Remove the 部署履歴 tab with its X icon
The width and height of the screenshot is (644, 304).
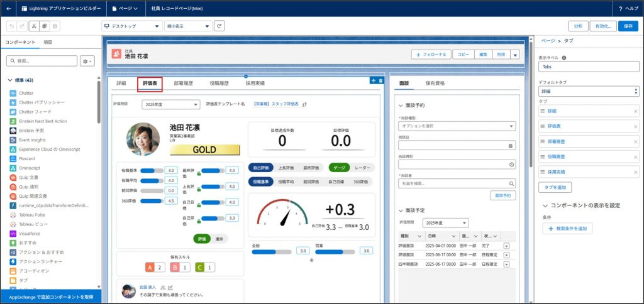click(x=635, y=141)
